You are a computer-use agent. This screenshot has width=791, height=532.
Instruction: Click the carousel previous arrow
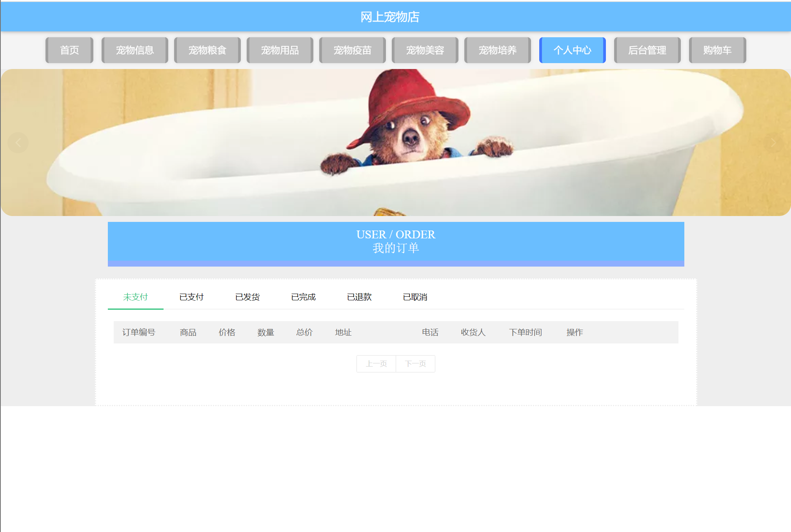tap(18, 143)
